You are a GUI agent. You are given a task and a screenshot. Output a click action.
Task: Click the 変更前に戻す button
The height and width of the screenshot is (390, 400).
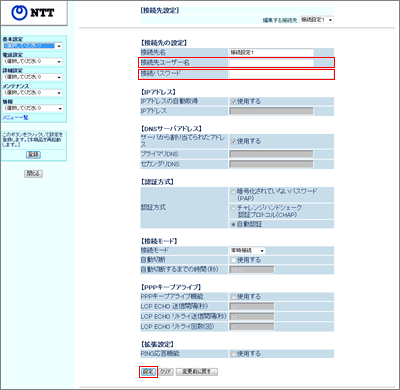(197, 372)
